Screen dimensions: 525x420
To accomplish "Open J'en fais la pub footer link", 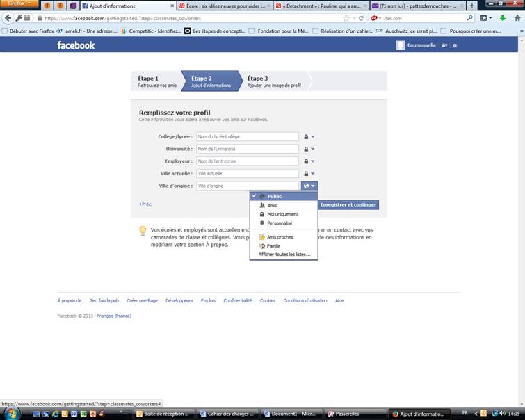I will [x=104, y=301].
